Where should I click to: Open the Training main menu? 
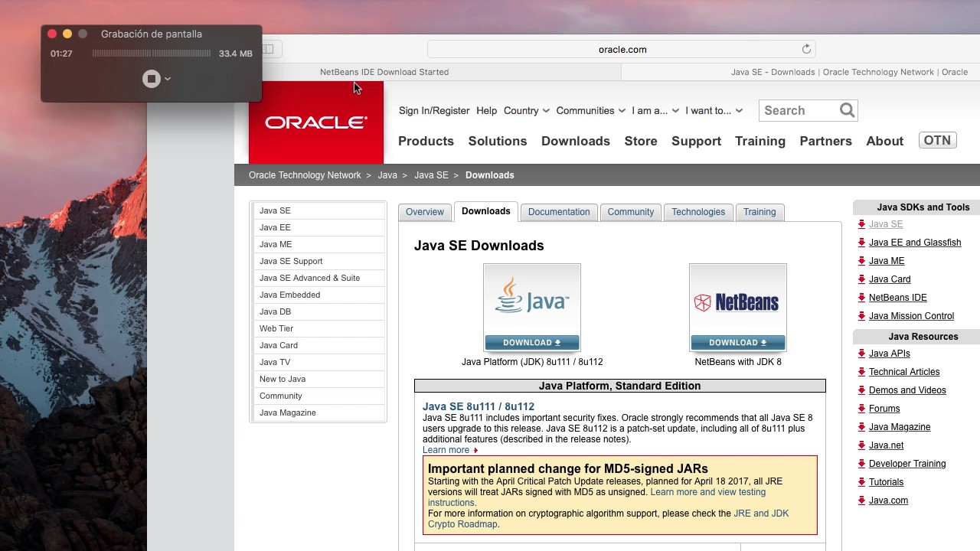[x=760, y=141]
